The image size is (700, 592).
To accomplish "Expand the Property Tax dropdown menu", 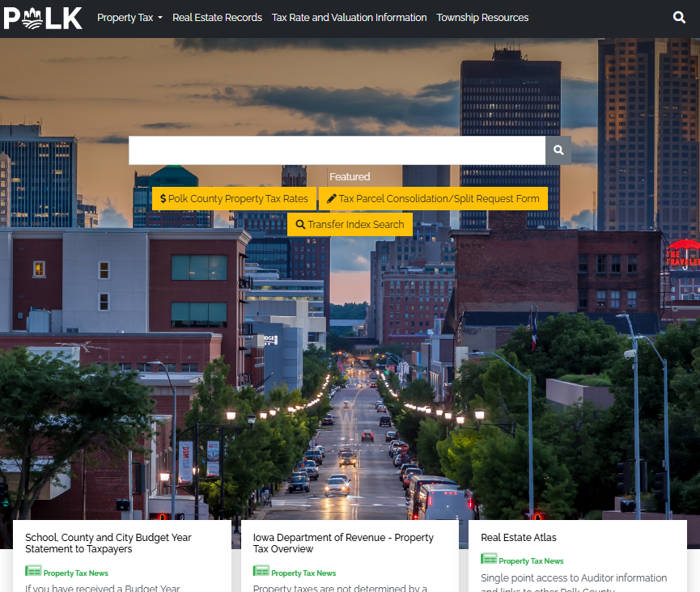I will point(129,18).
